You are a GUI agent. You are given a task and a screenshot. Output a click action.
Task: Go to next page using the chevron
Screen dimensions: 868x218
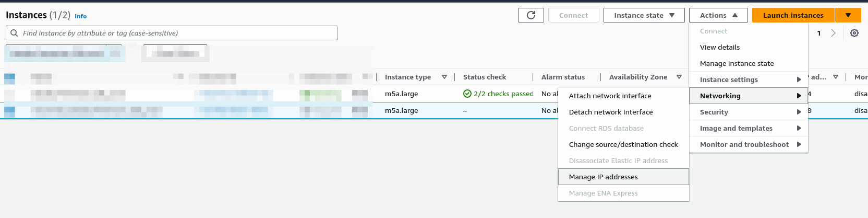(x=833, y=33)
